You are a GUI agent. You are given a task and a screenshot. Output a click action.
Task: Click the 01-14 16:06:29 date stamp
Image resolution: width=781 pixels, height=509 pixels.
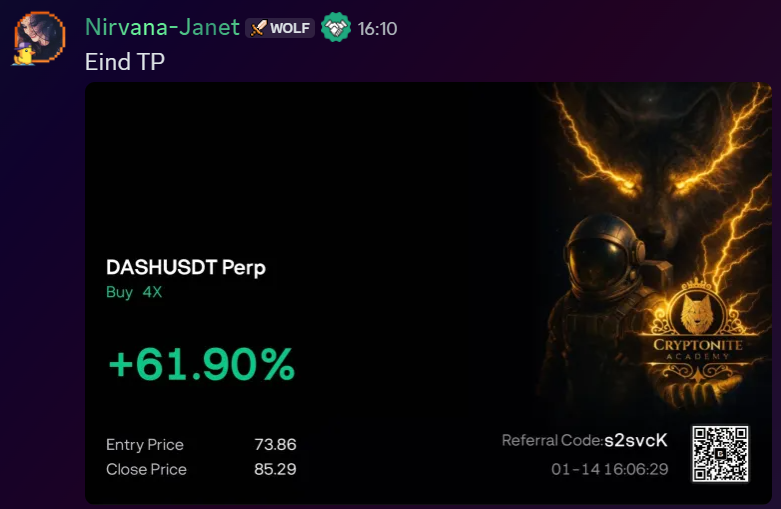pyautogui.click(x=609, y=469)
